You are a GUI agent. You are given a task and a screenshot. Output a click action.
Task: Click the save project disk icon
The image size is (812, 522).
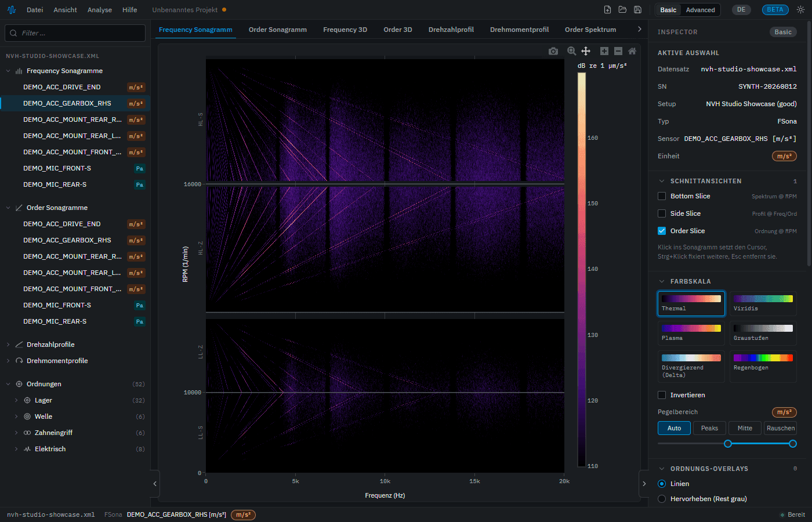(637, 10)
